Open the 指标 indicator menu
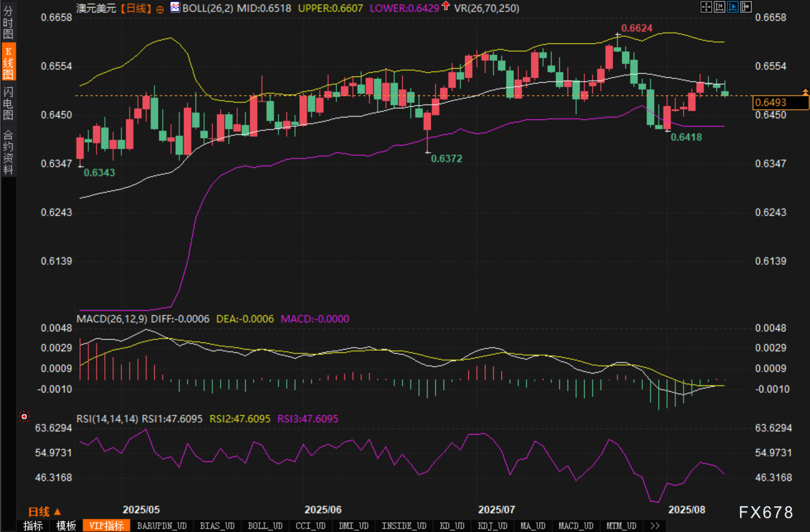Screen dimensions: 810x532 (33, 526)
